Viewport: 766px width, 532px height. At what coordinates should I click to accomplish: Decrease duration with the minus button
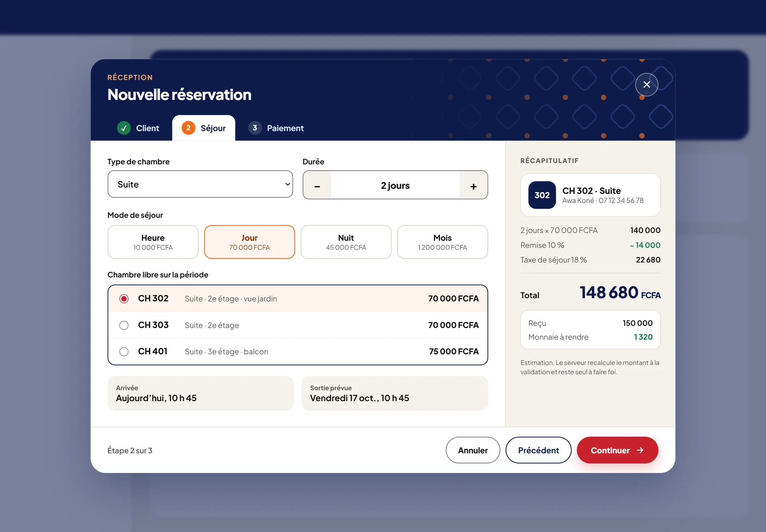[317, 186]
